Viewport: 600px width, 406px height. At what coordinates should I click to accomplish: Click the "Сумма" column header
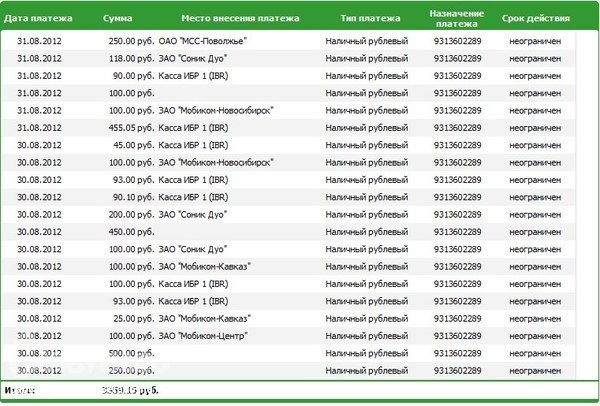118,20
